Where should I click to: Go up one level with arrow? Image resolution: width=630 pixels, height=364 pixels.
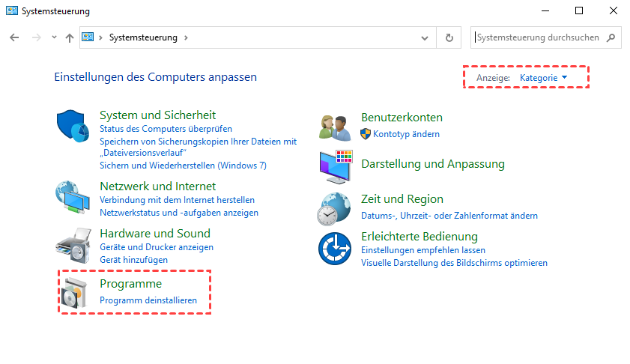pyautogui.click(x=70, y=37)
